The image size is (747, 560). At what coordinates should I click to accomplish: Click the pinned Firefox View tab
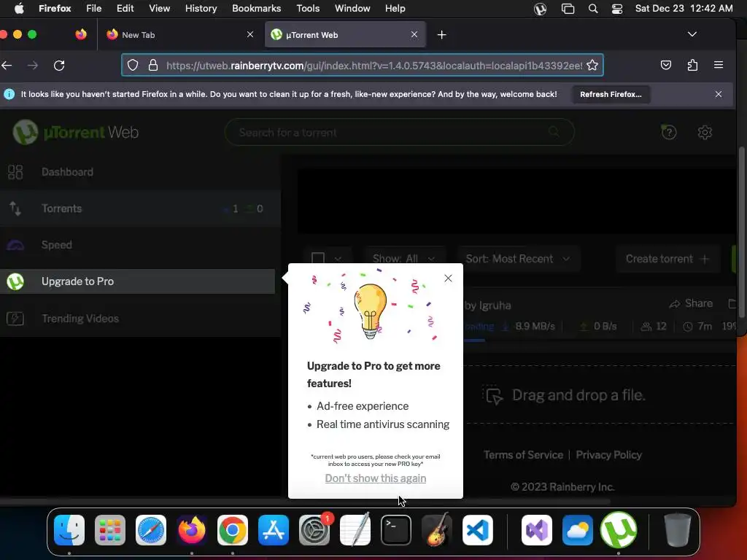(x=81, y=34)
